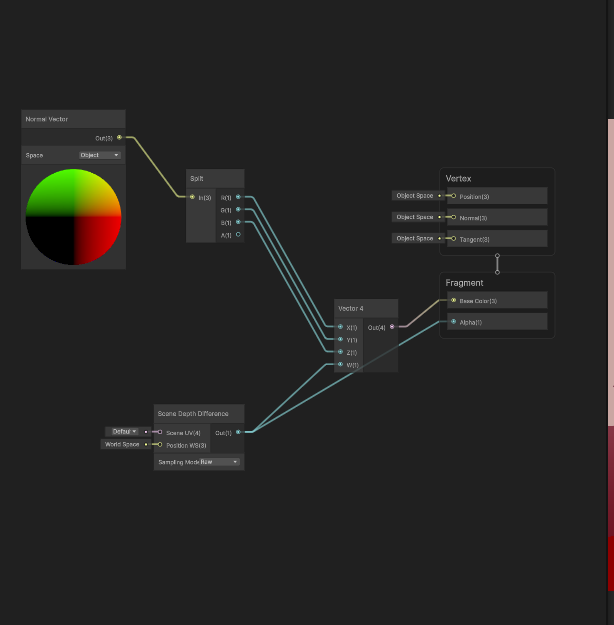
Task: Click the Fragment Alpha(1) input port
Action: [x=454, y=322]
